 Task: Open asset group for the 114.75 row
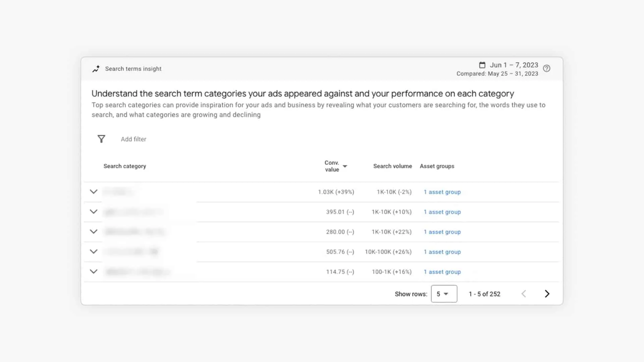click(442, 272)
